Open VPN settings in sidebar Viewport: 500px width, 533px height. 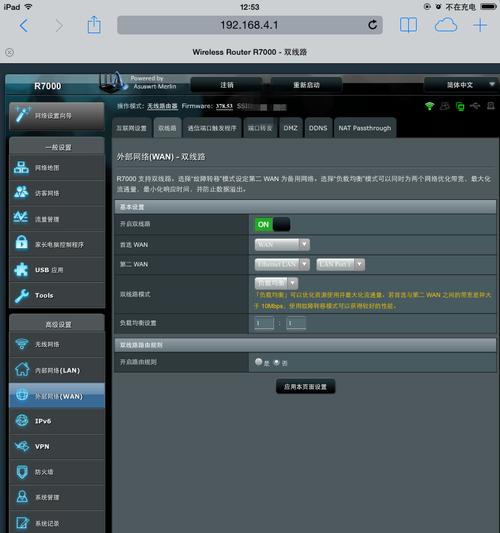click(57, 447)
